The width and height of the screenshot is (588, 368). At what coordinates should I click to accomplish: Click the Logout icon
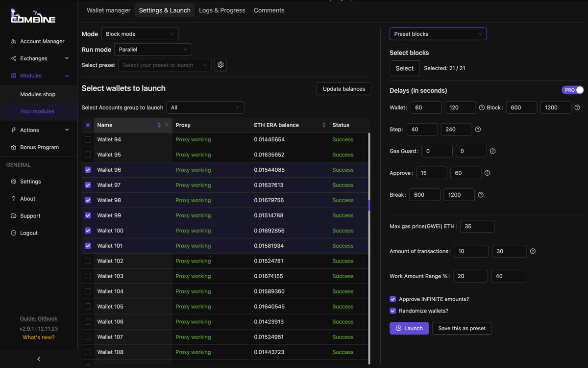[13, 233]
